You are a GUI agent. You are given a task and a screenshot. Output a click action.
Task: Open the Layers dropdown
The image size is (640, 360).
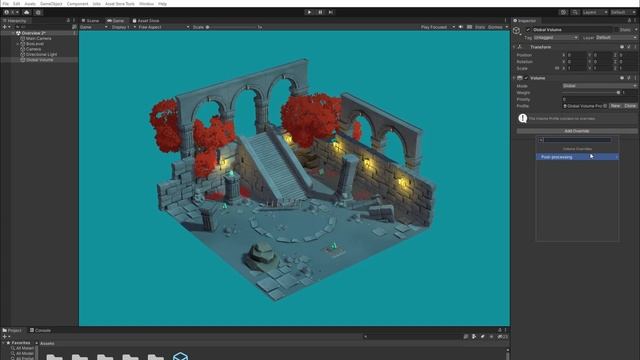pyautogui.click(x=595, y=12)
